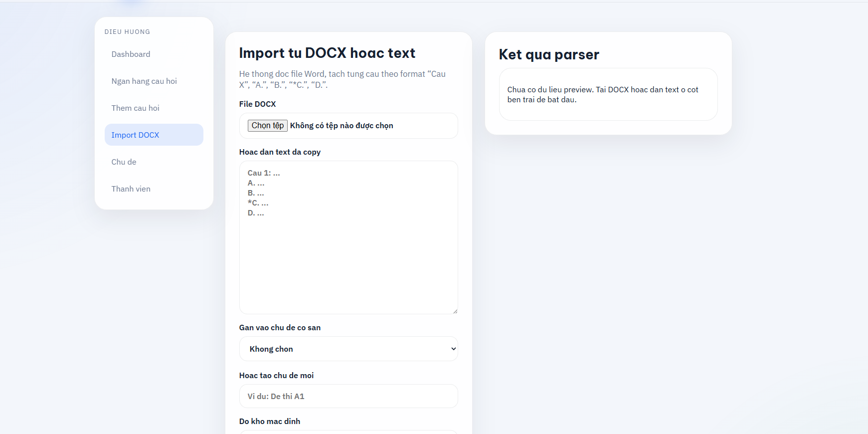The height and width of the screenshot is (434, 868).
Task: Navigate to Chu de section
Action: click(124, 162)
